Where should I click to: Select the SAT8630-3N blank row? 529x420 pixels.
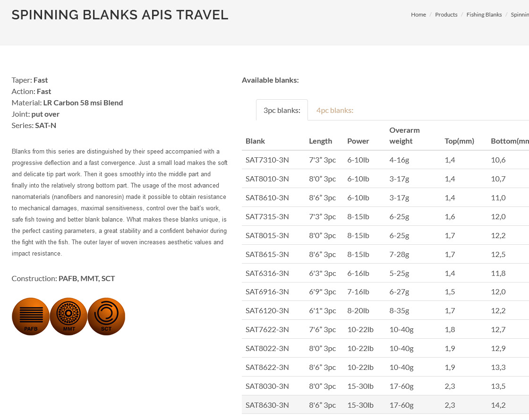pyautogui.click(x=267, y=405)
